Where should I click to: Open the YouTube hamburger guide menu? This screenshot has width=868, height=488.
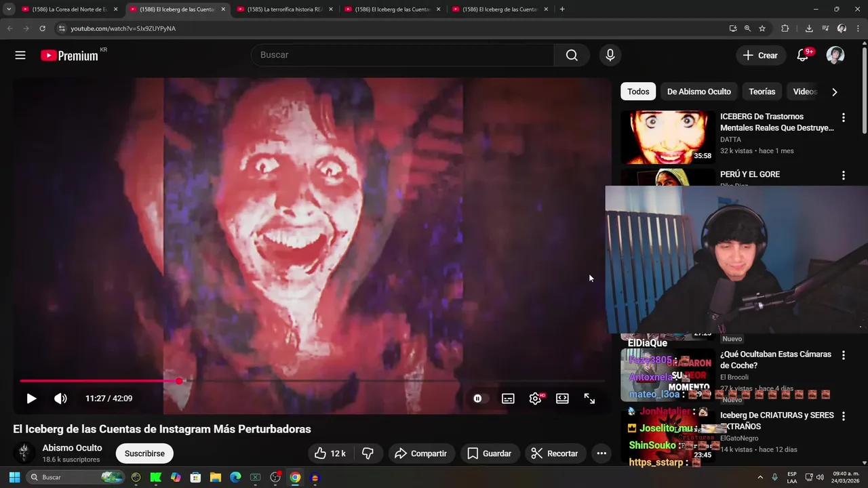[x=20, y=56]
